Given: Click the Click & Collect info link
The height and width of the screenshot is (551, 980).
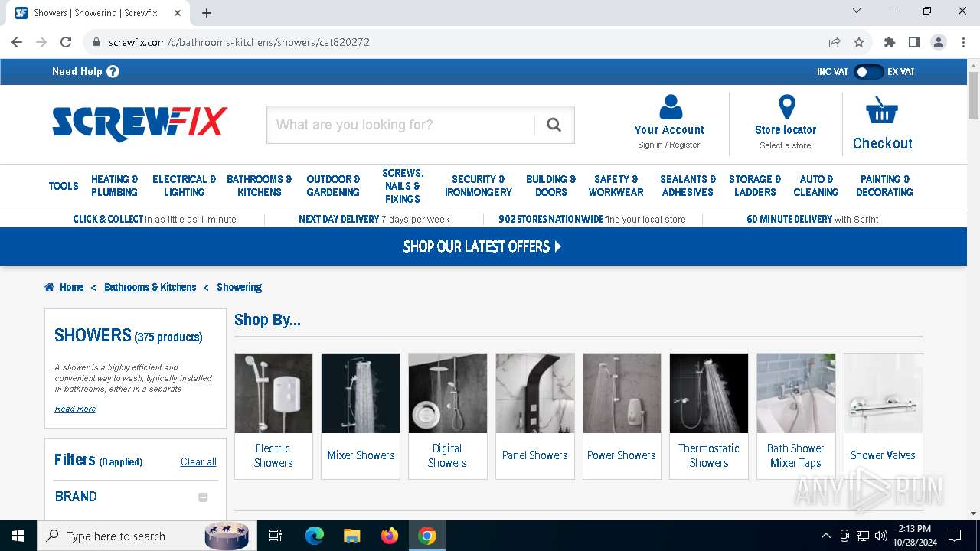Looking at the screenshot, I should coord(155,219).
